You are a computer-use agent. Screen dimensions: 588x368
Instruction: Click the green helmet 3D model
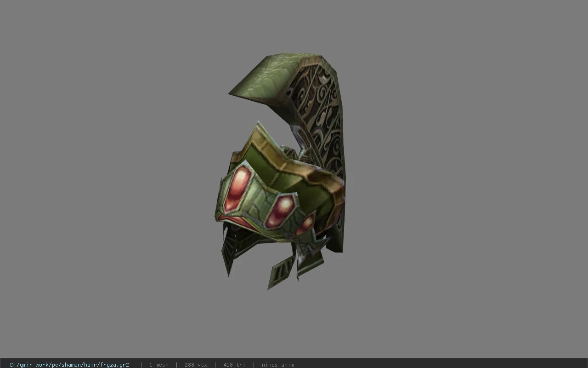tap(280, 172)
